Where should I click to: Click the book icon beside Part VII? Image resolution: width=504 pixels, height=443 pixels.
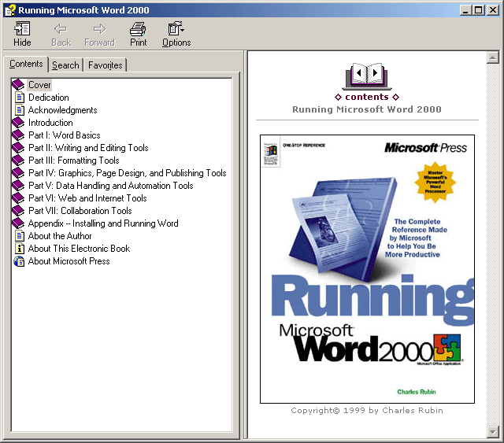[x=18, y=210]
